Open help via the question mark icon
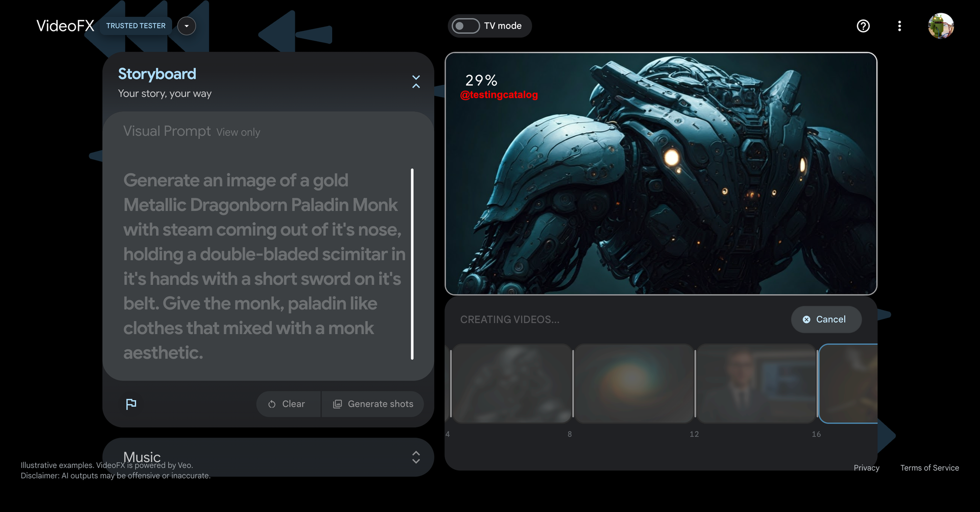The image size is (980, 512). click(863, 26)
